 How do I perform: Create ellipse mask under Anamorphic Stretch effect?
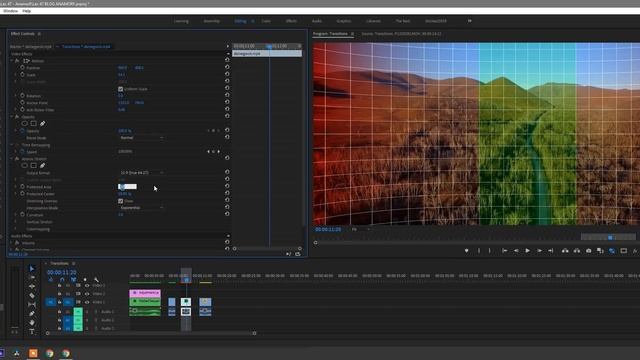(x=24, y=165)
